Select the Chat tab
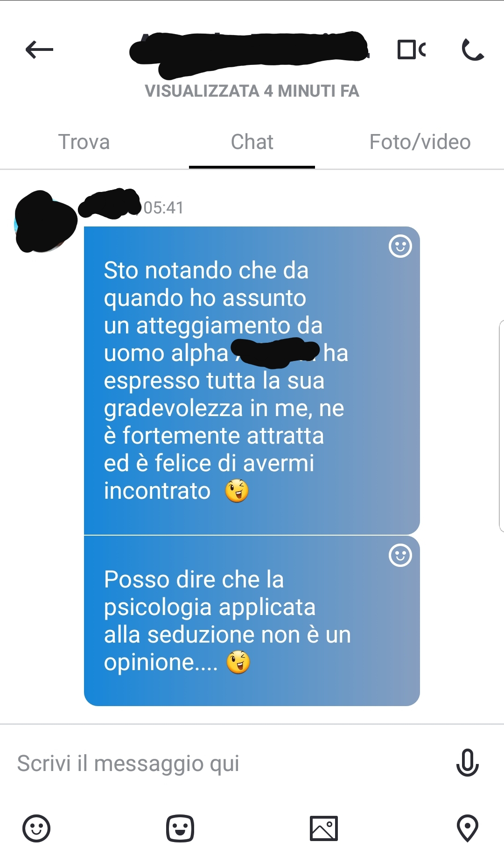The height and width of the screenshot is (863, 504). pos(252,142)
